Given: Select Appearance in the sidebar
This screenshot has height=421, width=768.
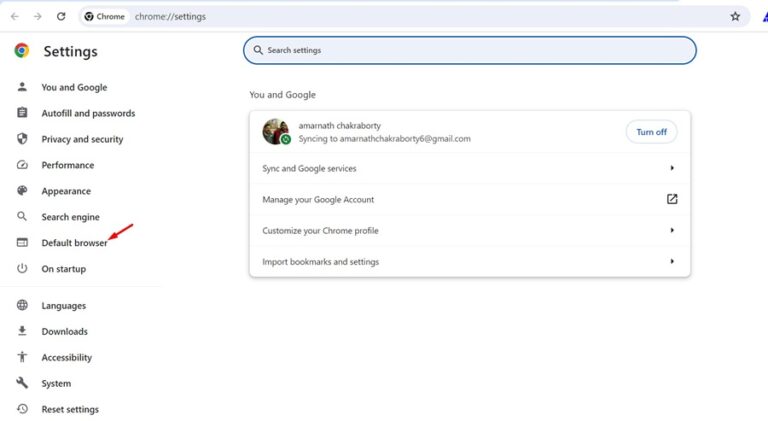Looking at the screenshot, I should tap(66, 191).
